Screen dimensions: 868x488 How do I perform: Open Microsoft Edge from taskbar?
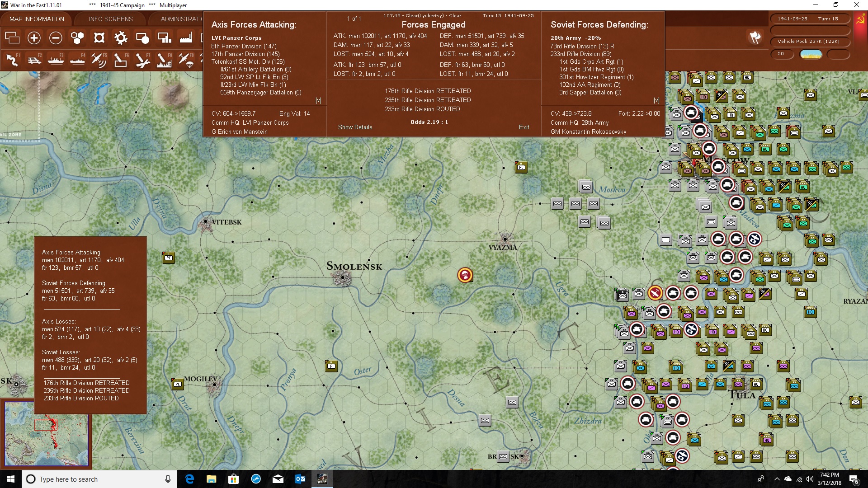(x=189, y=479)
